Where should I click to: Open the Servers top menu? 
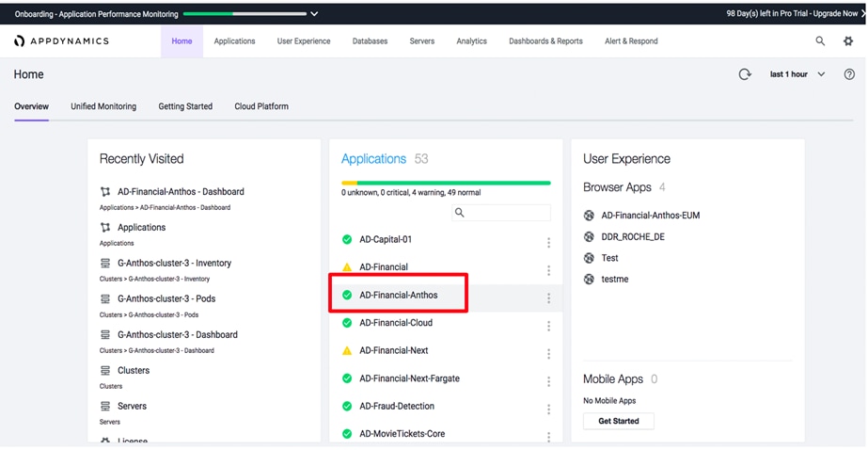tap(422, 41)
